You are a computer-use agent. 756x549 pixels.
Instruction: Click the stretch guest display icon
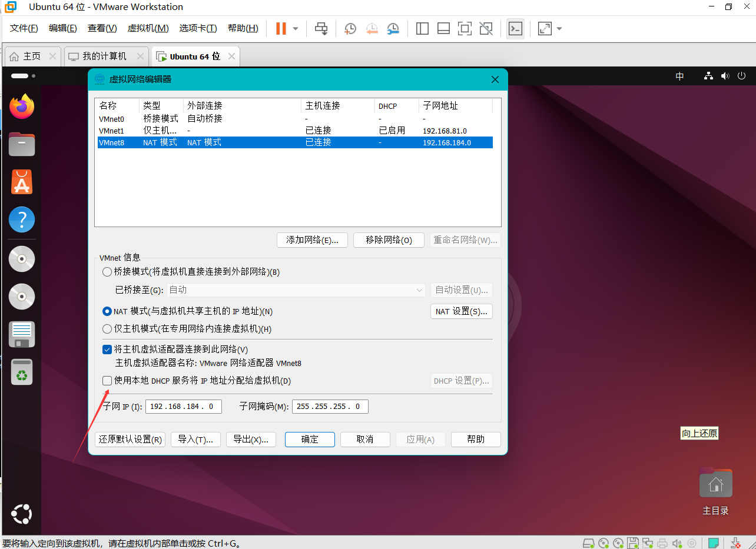[x=545, y=28]
